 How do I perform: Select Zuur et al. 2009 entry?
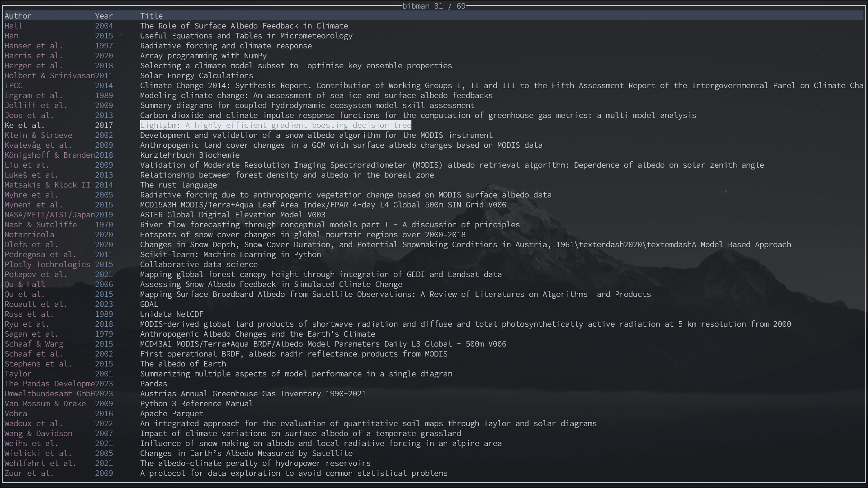[x=293, y=473]
